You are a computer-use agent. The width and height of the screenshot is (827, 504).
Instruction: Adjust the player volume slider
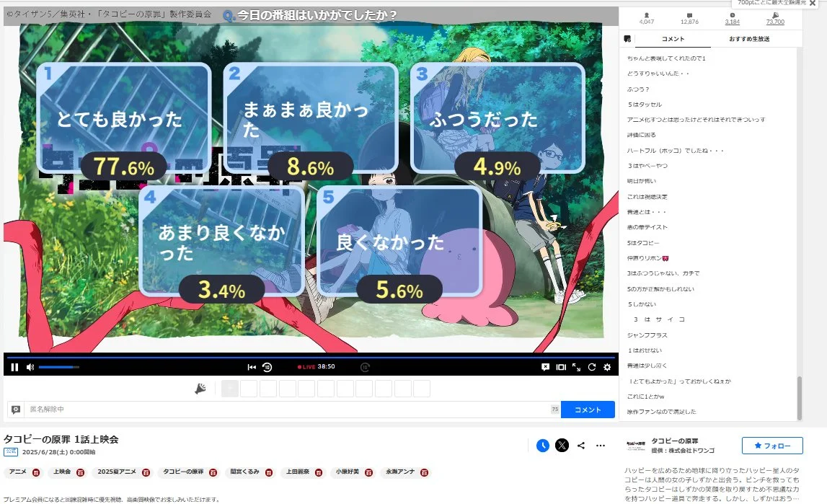pyautogui.click(x=58, y=367)
